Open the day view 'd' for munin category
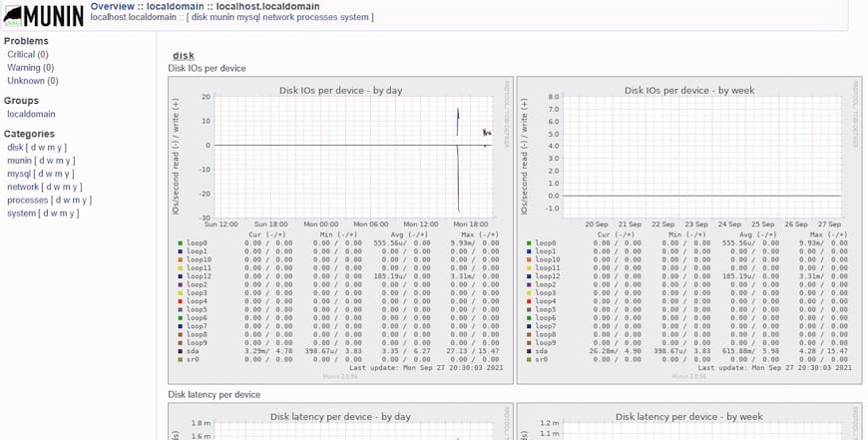 coord(42,161)
